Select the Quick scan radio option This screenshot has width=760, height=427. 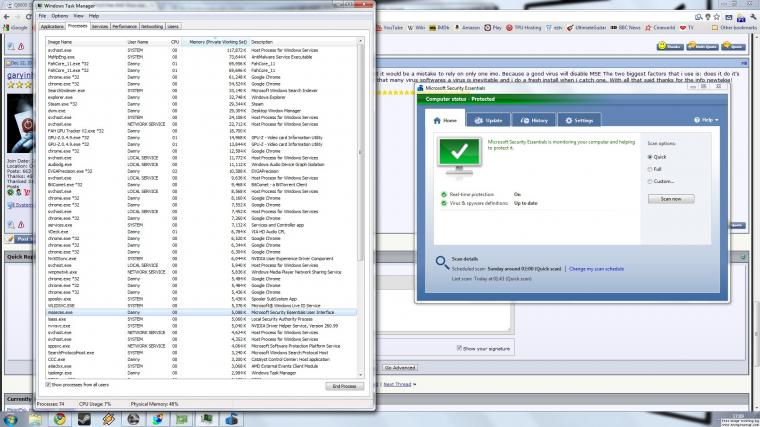click(x=650, y=157)
